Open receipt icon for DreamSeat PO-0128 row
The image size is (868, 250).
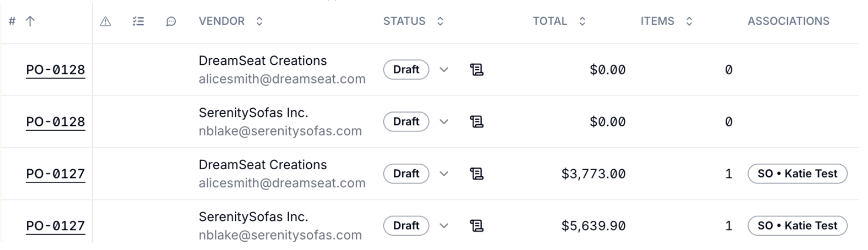477,70
